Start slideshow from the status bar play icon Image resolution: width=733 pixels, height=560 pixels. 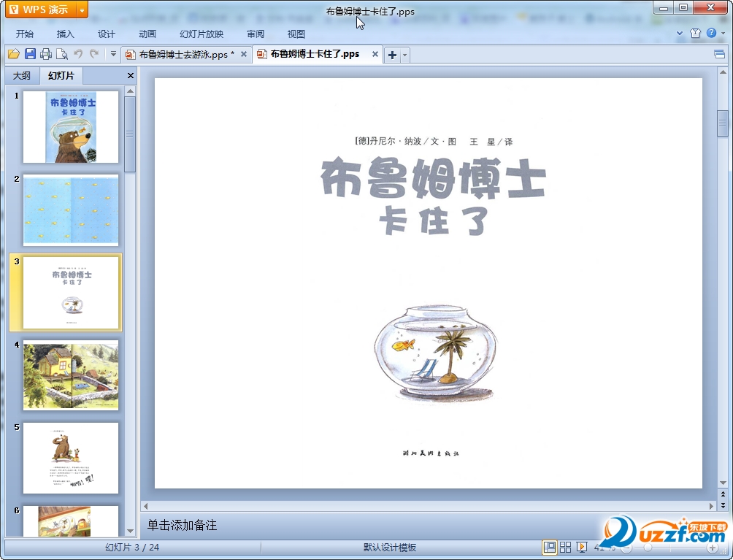coord(582,547)
